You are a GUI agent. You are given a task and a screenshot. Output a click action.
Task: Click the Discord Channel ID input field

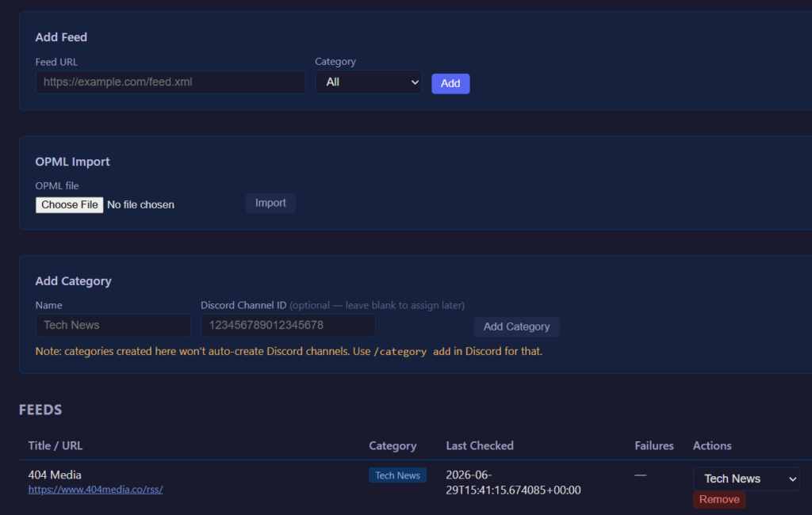(x=288, y=325)
